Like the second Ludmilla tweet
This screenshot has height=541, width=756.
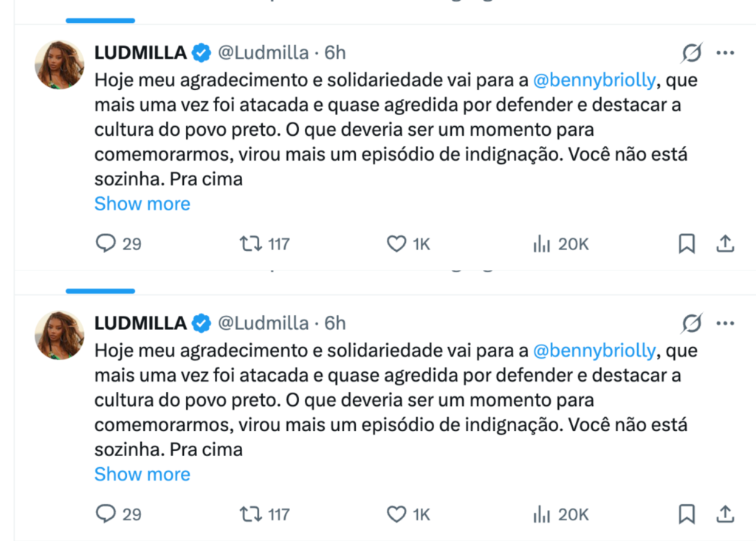click(x=397, y=514)
